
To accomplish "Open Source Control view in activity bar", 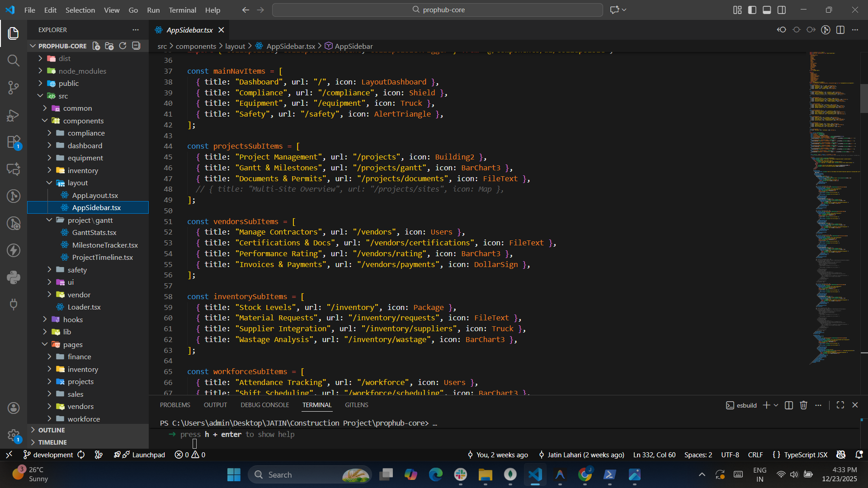I will (x=13, y=87).
